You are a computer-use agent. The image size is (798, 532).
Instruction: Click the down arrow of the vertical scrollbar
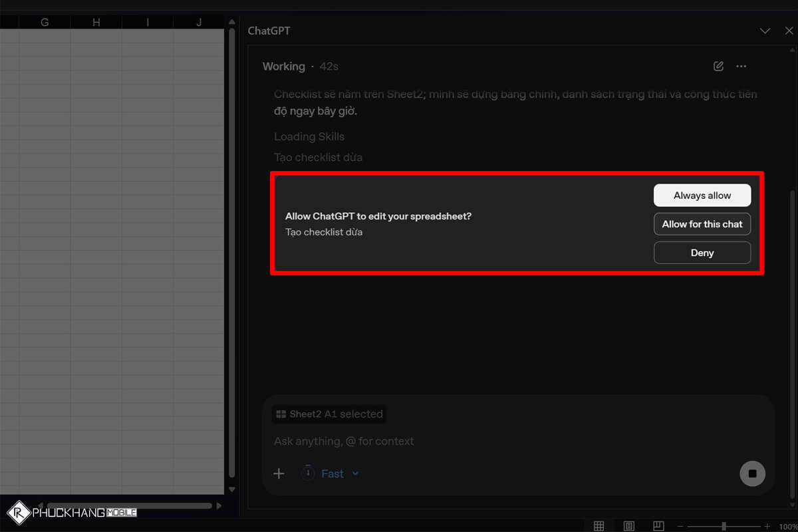[x=232, y=489]
